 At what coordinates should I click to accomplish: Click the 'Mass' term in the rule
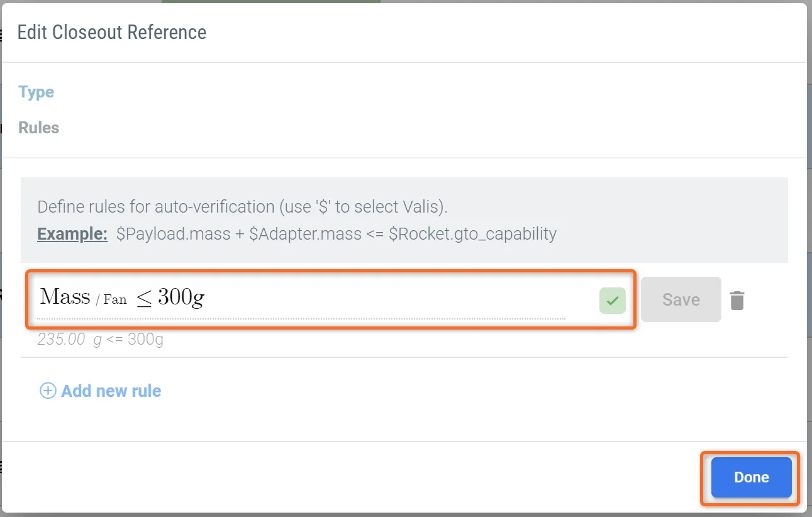(65, 297)
